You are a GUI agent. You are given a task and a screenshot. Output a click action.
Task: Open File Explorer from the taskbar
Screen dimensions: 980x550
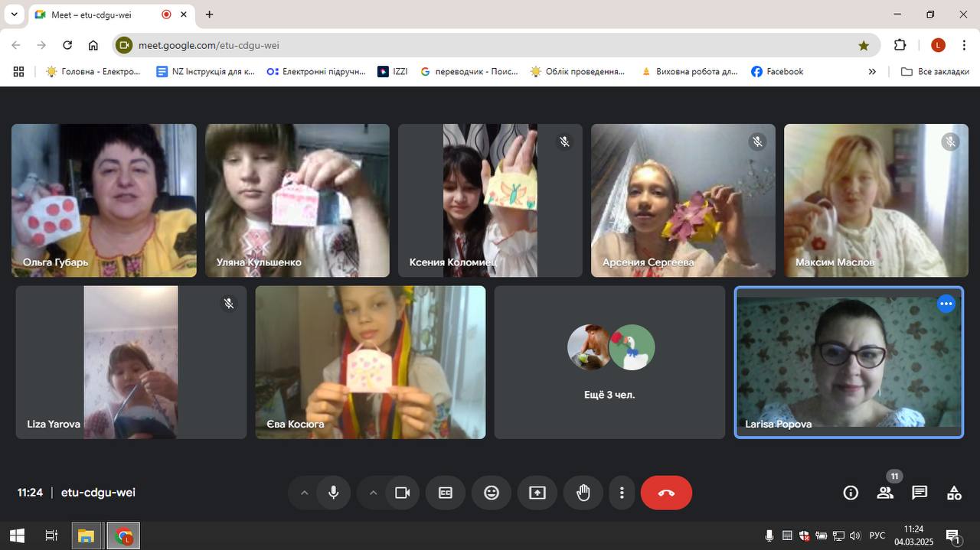coord(86,536)
